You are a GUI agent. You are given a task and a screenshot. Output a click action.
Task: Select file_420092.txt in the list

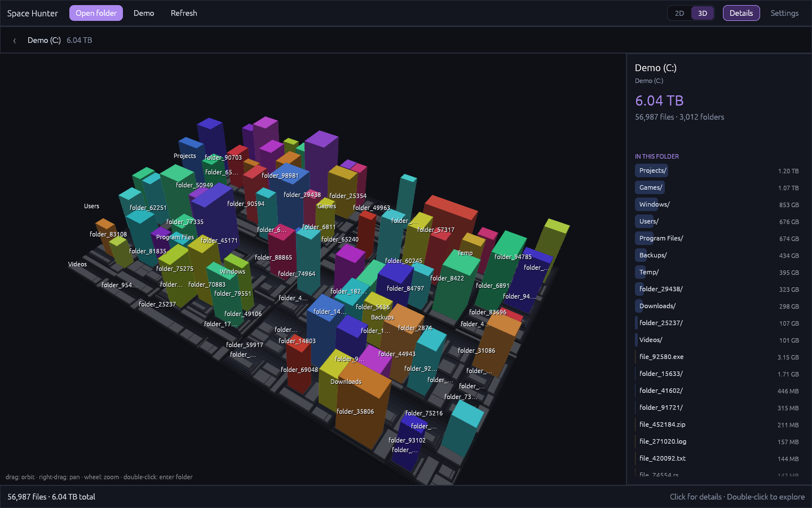click(717, 458)
